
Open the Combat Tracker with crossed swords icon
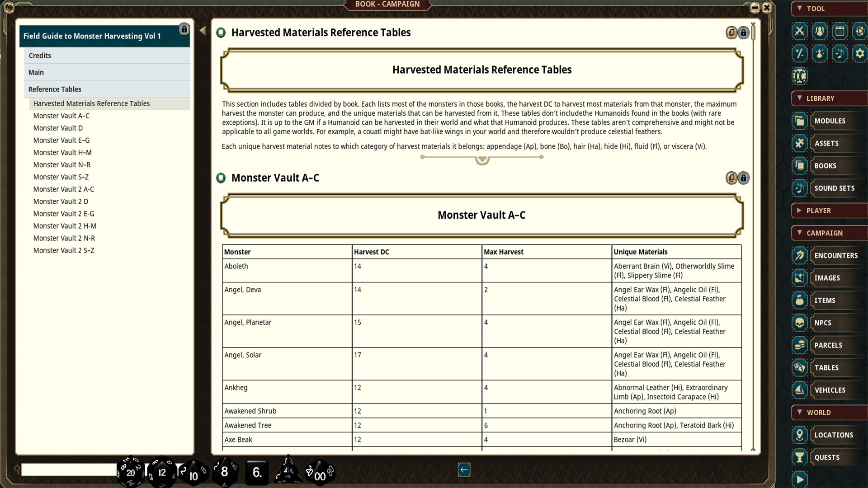coord(800,31)
